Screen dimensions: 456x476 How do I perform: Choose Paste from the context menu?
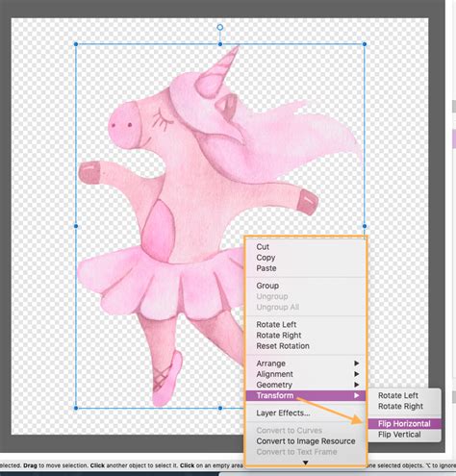(306, 268)
